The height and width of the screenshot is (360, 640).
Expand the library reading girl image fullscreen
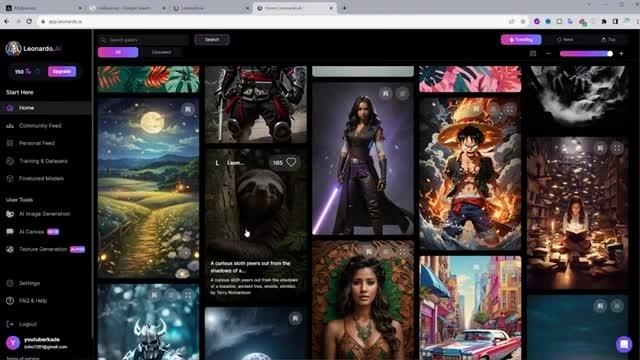(617, 148)
